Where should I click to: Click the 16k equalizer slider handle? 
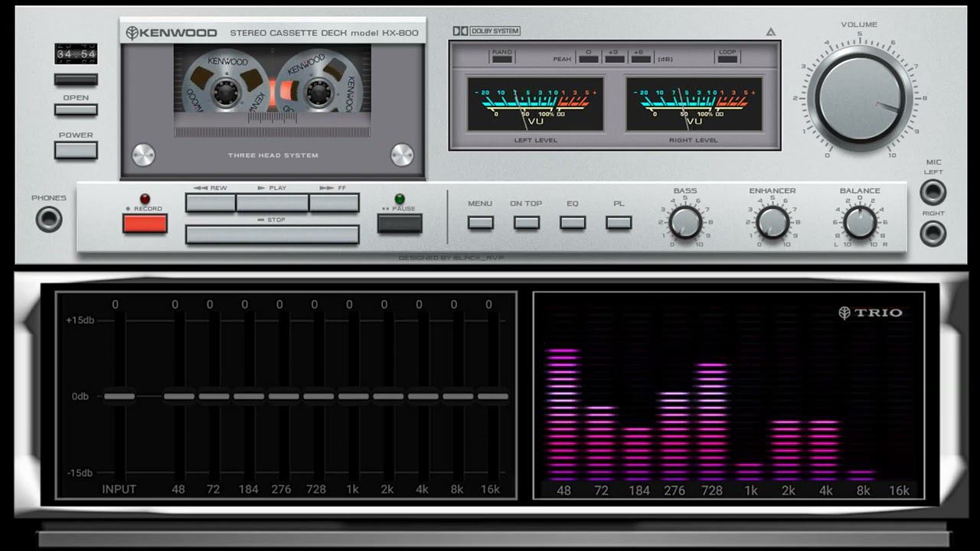[x=493, y=396]
